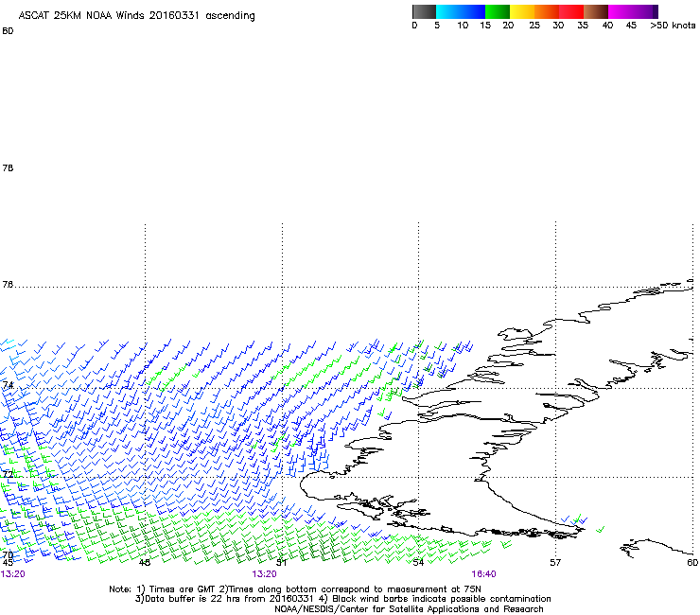Click the '13:20' time label under longitude 45
The image size is (700, 615).
coord(13,574)
